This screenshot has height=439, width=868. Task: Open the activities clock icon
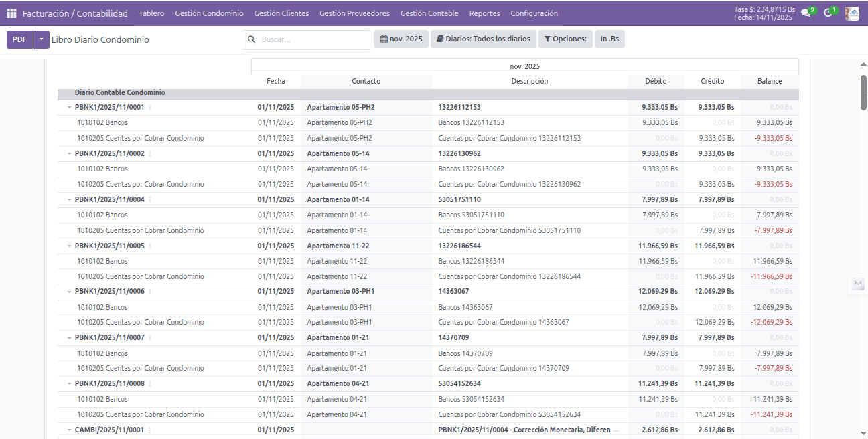(x=828, y=13)
